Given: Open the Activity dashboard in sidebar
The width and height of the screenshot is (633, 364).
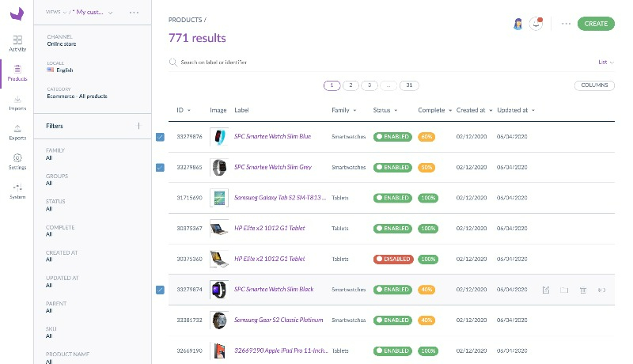Looking at the screenshot, I should tap(17, 44).
